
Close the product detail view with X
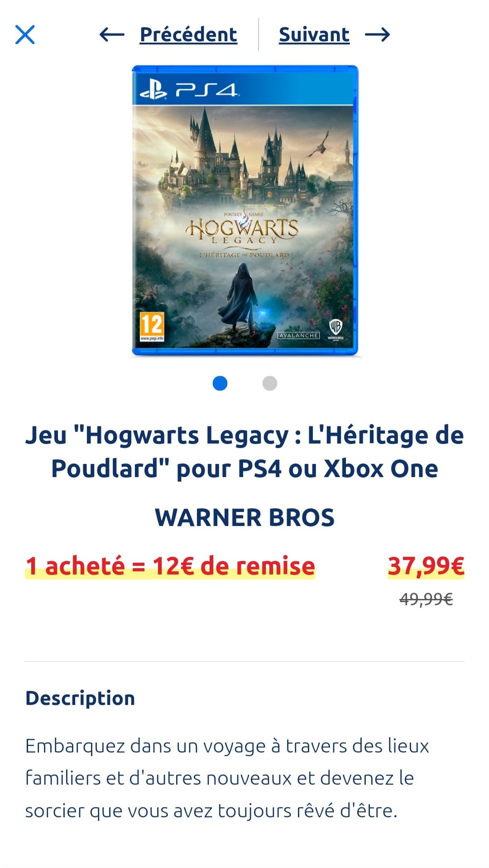[x=25, y=34]
